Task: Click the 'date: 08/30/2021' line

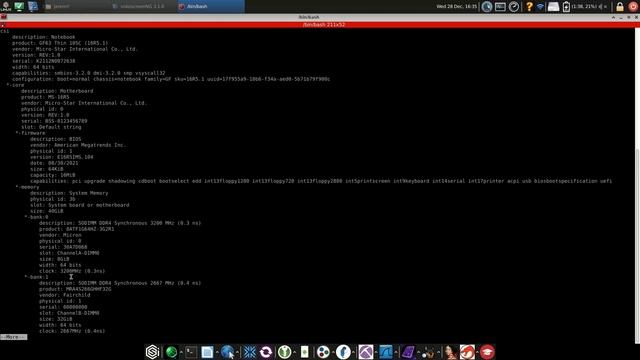Action: point(54,163)
